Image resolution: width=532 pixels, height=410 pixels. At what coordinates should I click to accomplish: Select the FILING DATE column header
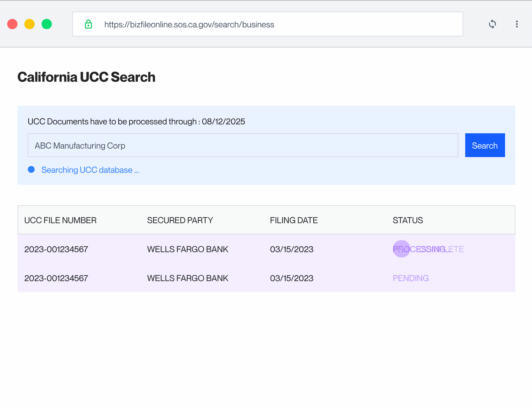(294, 220)
